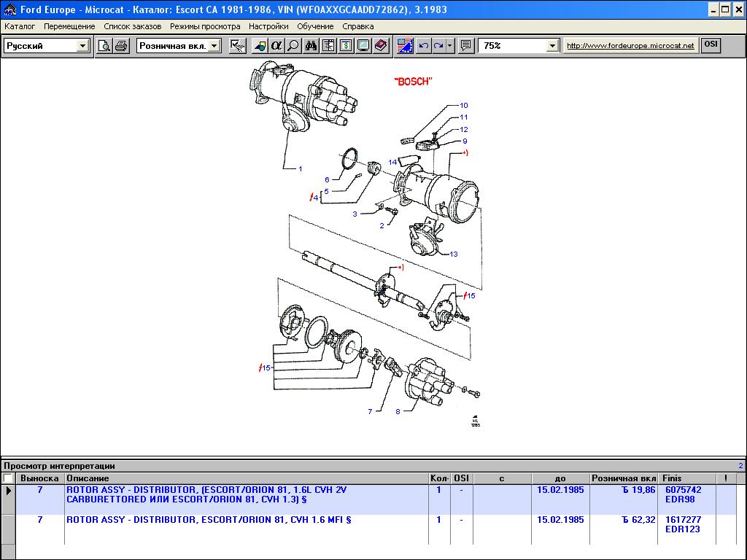Open the Русский language dropdown
747x560 pixels.
[82, 46]
